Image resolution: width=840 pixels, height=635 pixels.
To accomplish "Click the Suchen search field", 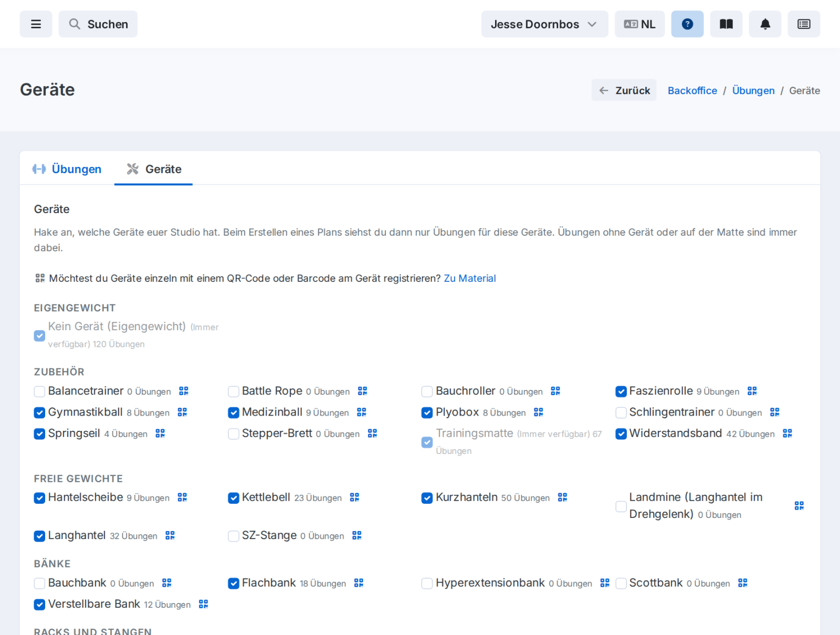I will point(98,24).
